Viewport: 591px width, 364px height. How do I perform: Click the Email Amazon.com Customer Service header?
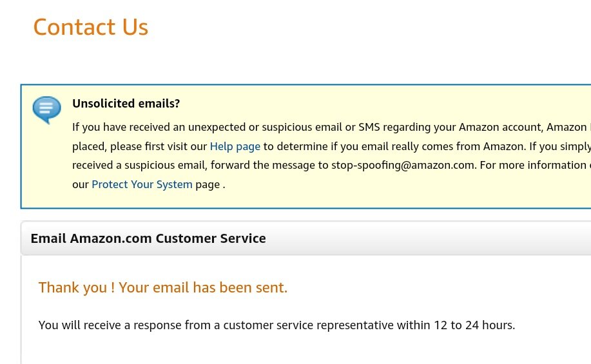(148, 238)
